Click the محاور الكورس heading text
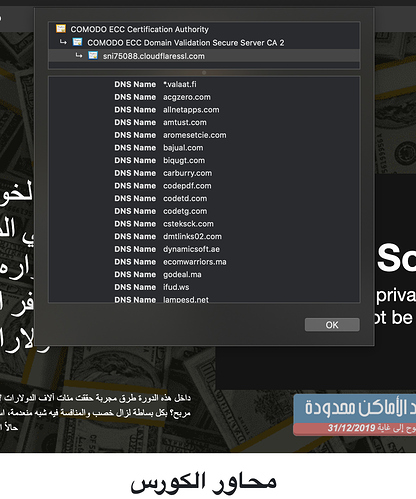Image resolution: width=416 pixels, height=499 pixels. click(204, 482)
